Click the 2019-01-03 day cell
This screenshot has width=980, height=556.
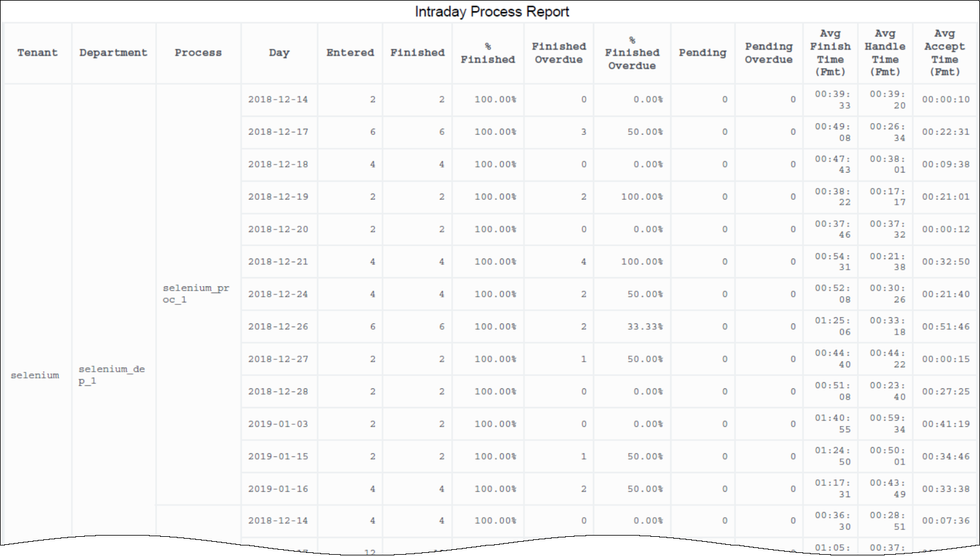[278, 424]
